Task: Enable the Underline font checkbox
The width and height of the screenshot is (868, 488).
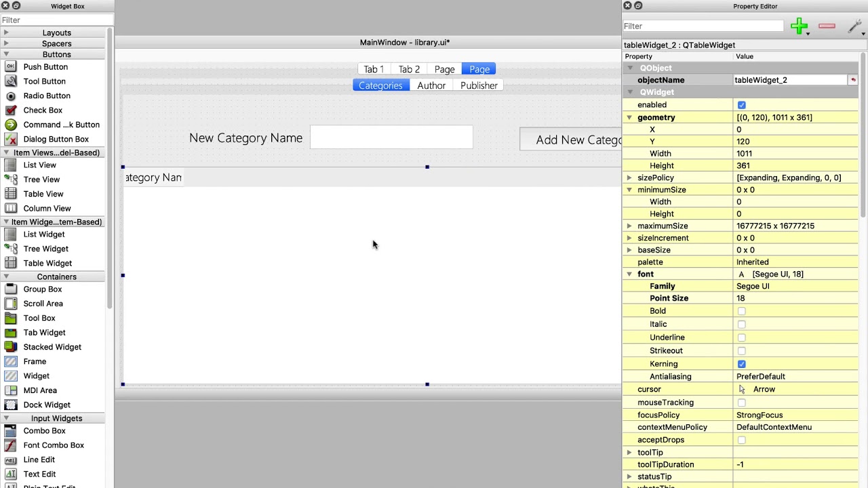Action: click(x=741, y=338)
